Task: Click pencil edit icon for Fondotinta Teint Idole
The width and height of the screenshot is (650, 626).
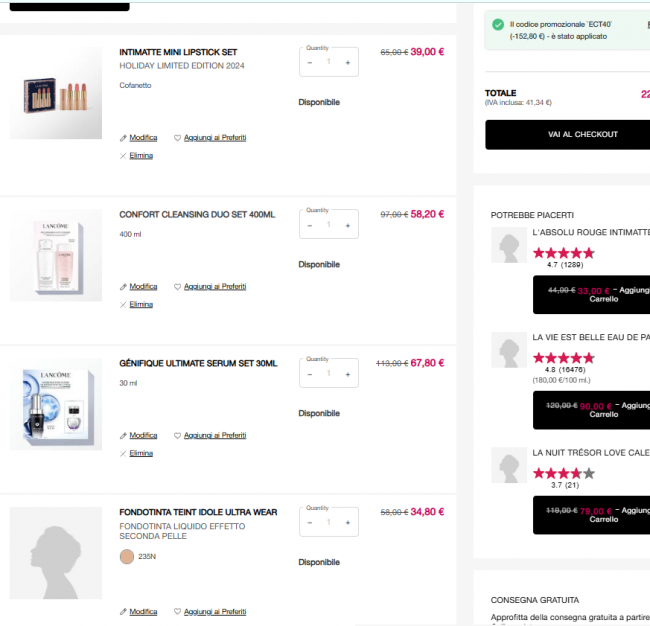Action: [123, 611]
